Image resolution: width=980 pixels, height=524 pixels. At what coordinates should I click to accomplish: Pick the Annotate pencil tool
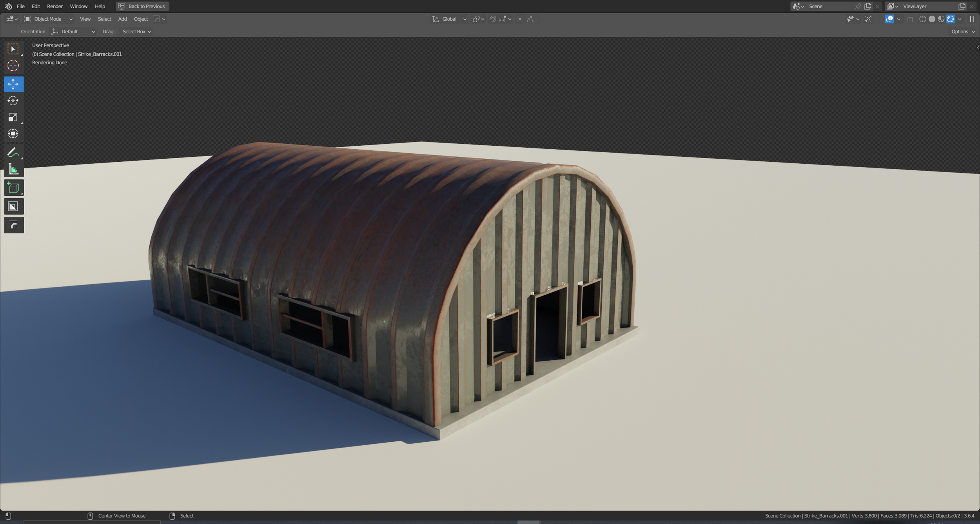click(13, 152)
